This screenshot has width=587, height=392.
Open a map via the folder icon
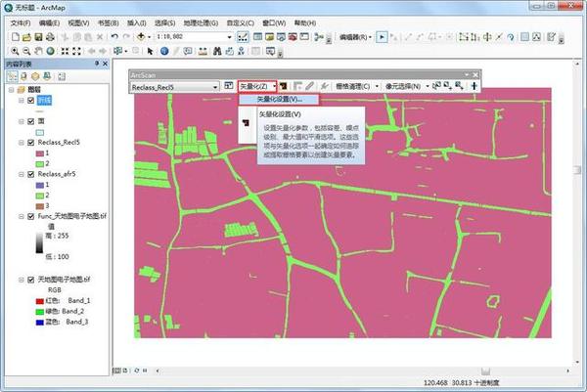pos(26,36)
